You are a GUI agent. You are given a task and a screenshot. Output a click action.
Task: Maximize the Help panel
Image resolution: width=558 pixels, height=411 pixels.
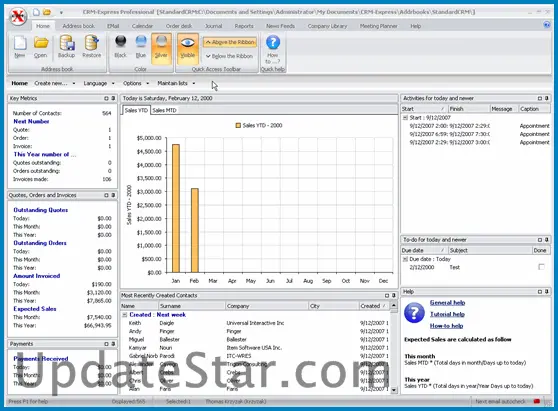pyautogui.click(x=540, y=291)
